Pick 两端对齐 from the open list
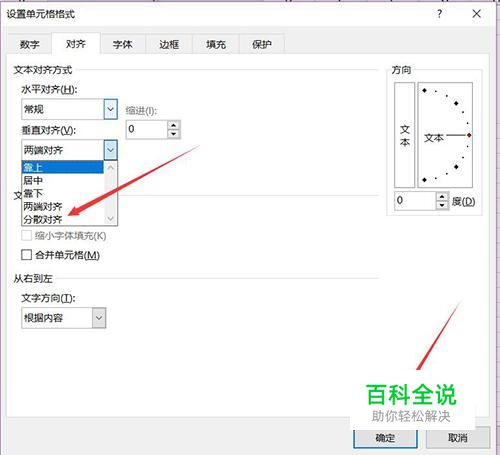The image size is (500, 455). coord(63,206)
